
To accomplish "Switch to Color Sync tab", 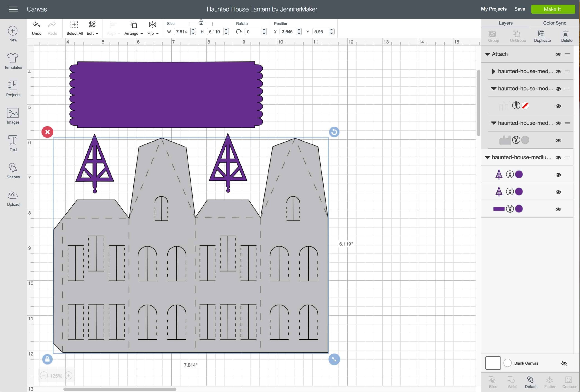I will [554, 23].
